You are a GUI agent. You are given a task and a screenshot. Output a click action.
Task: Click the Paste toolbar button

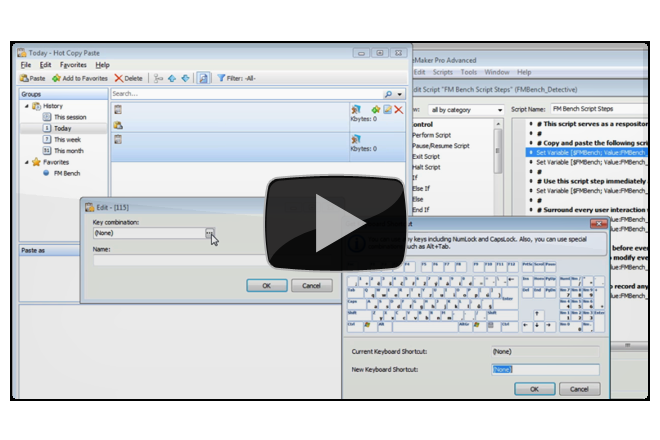tap(33, 77)
